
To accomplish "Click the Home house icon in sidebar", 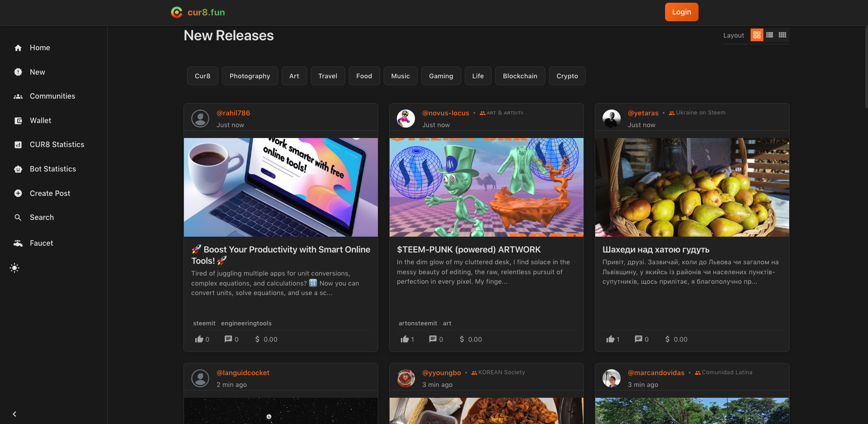I will [18, 48].
